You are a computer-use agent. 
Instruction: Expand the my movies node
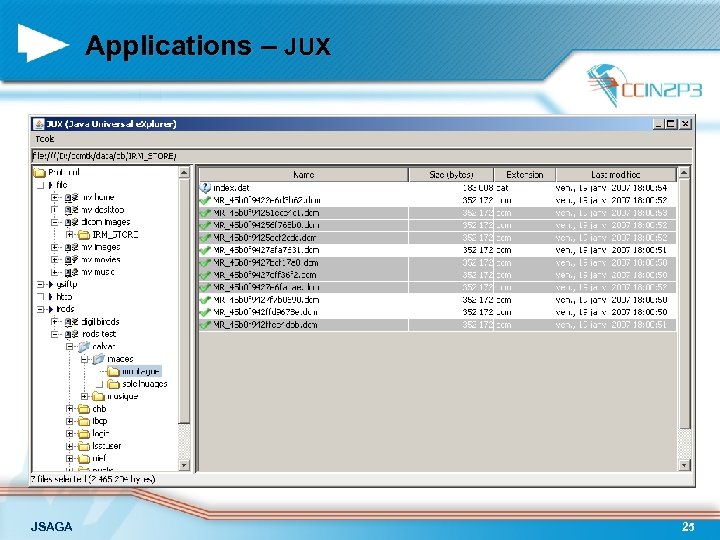(x=55, y=259)
